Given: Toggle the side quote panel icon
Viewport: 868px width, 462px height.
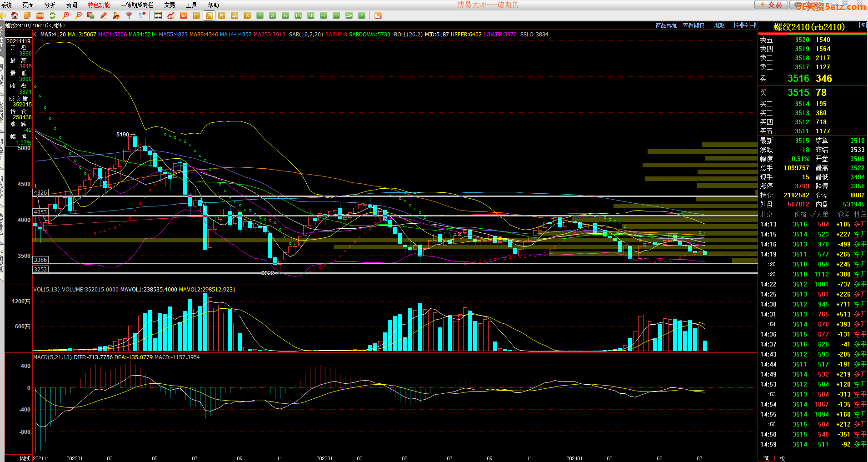Looking at the screenshot, I should (753, 25).
